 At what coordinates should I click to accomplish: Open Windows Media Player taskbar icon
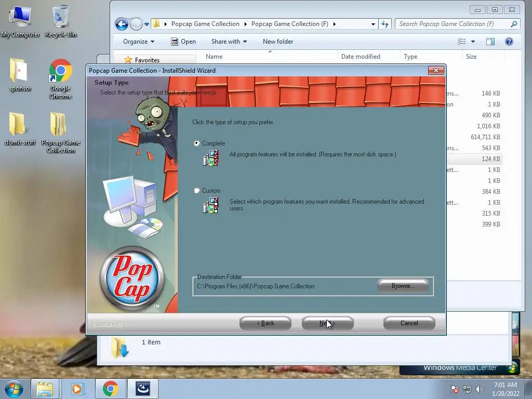point(77,389)
